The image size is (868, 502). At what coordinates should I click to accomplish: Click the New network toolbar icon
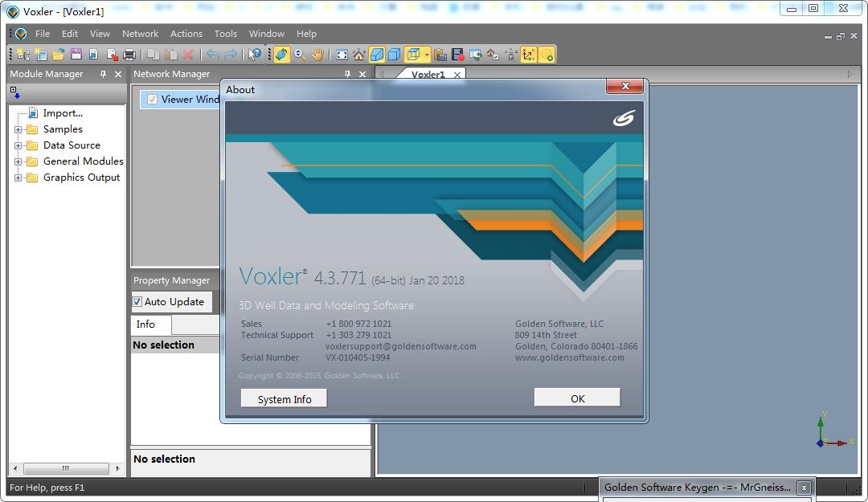click(x=23, y=55)
